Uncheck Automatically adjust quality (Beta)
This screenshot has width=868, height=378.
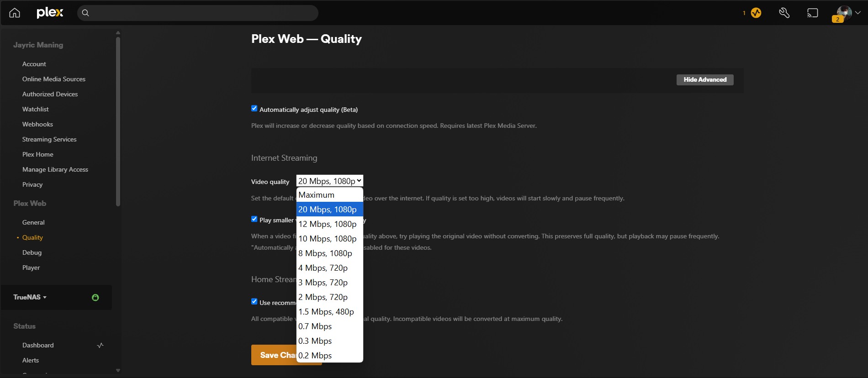click(254, 109)
